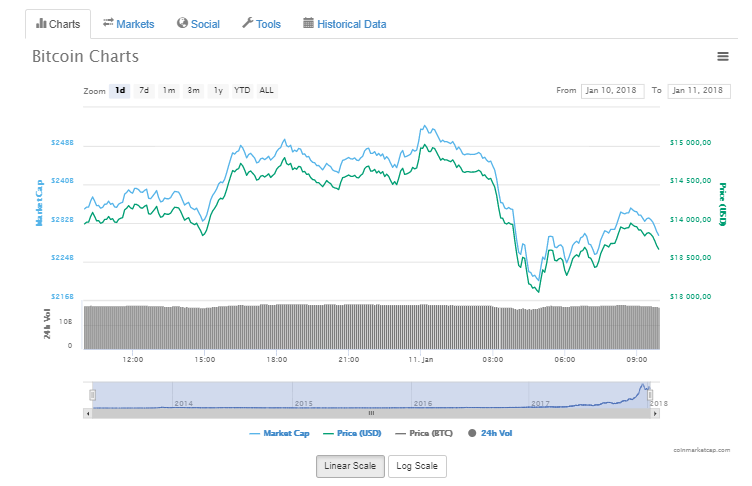The height and width of the screenshot is (486, 752).
Task: Select the 3m zoom range
Action: point(193,91)
